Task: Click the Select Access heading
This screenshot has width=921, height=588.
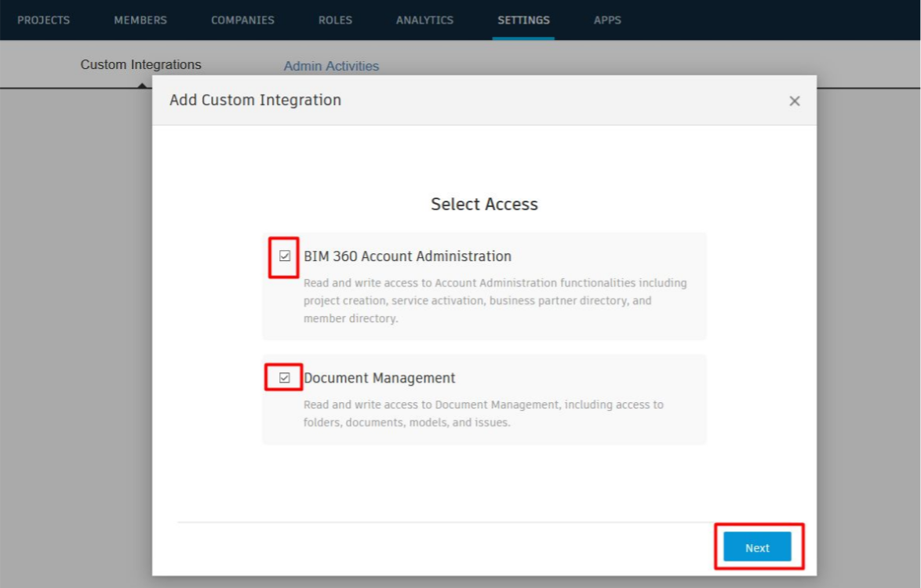Action: [484, 204]
